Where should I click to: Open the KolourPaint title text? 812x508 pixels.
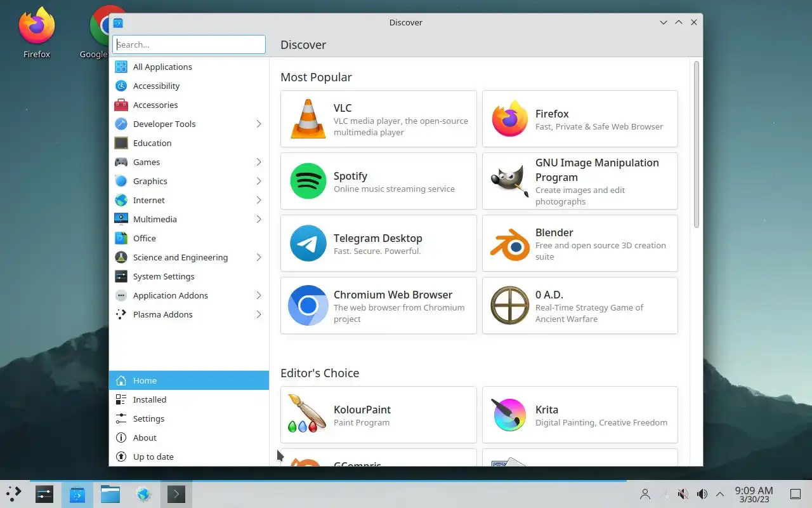point(362,410)
